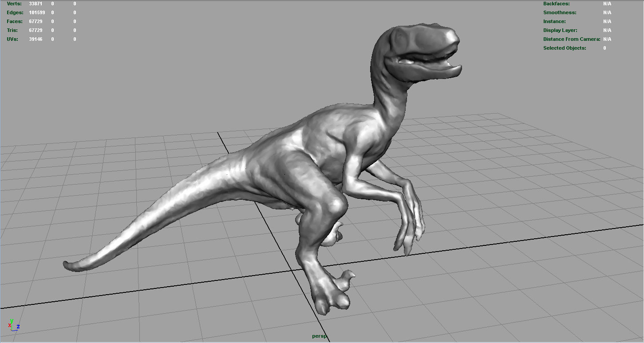Click the 67729 value in Tris row
The image size is (644, 343).
[36, 30]
